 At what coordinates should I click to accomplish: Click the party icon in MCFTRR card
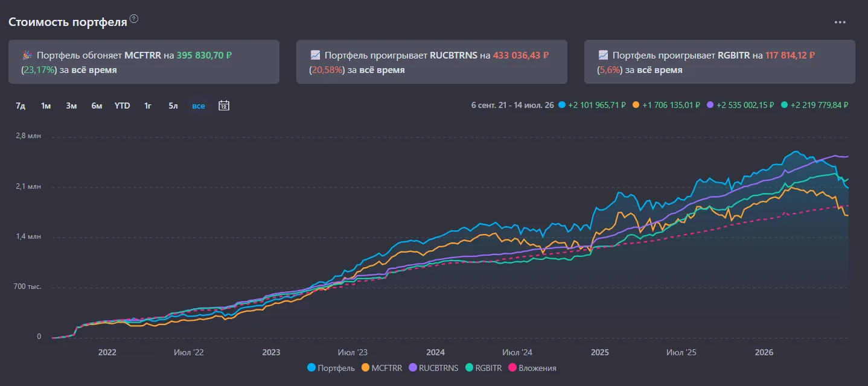[x=27, y=55]
